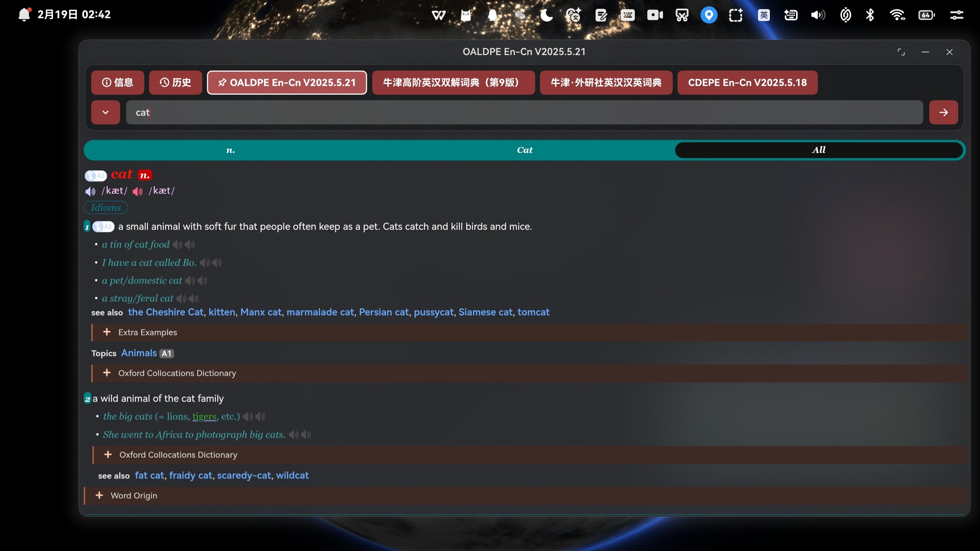Select the n. part-of-speech filter
This screenshot has width=980, height=551.
click(230, 150)
